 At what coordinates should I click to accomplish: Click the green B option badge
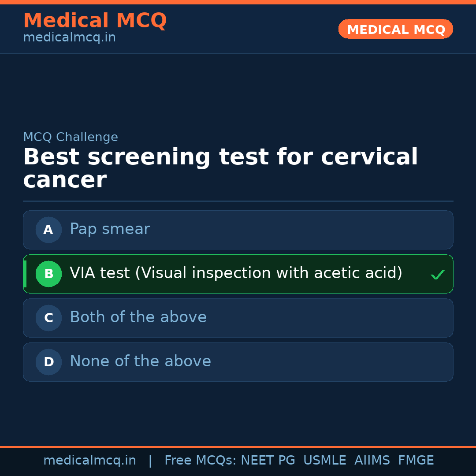point(48,274)
